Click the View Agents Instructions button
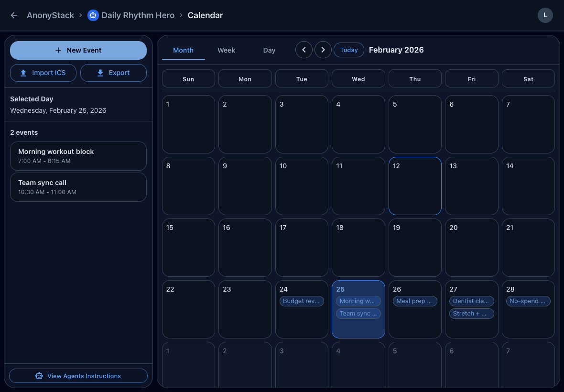The height and width of the screenshot is (392, 564). coord(78,376)
